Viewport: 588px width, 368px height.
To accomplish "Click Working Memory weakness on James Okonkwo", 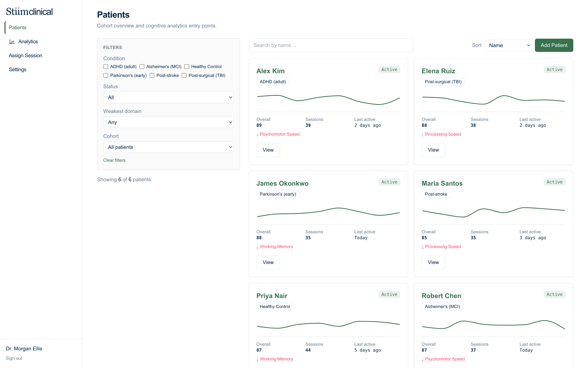I will pos(275,247).
